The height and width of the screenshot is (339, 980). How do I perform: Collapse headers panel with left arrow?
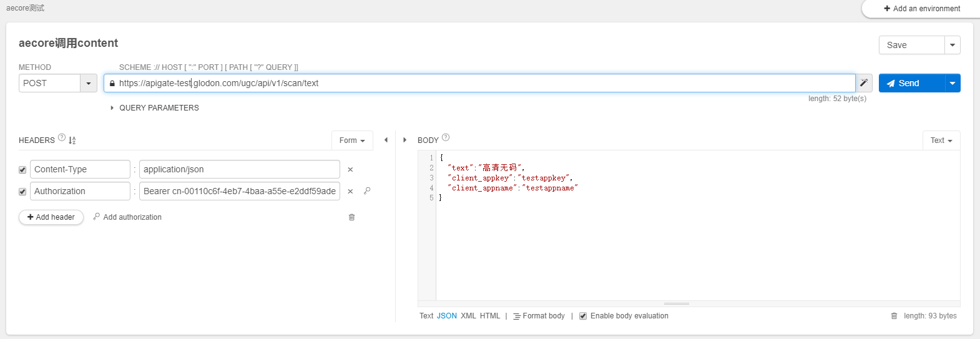386,140
